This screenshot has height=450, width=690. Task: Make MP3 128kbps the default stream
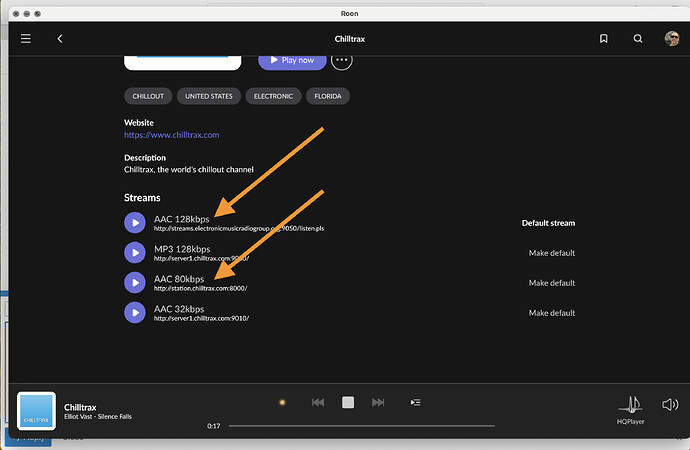(x=552, y=253)
